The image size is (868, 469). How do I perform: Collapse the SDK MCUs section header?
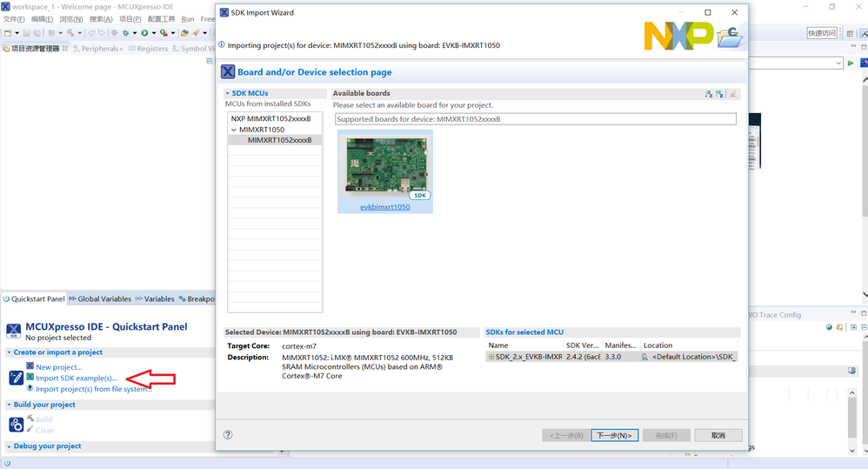tap(227, 94)
